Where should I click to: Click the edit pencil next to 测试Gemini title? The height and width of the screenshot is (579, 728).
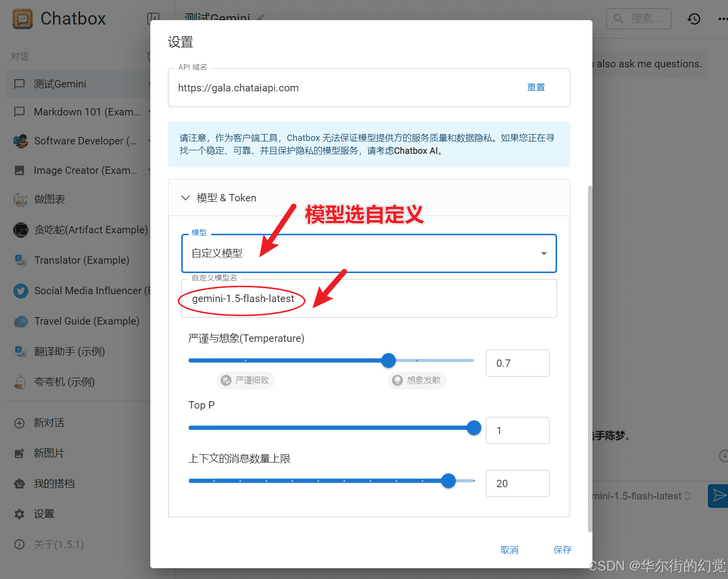[x=260, y=18]
